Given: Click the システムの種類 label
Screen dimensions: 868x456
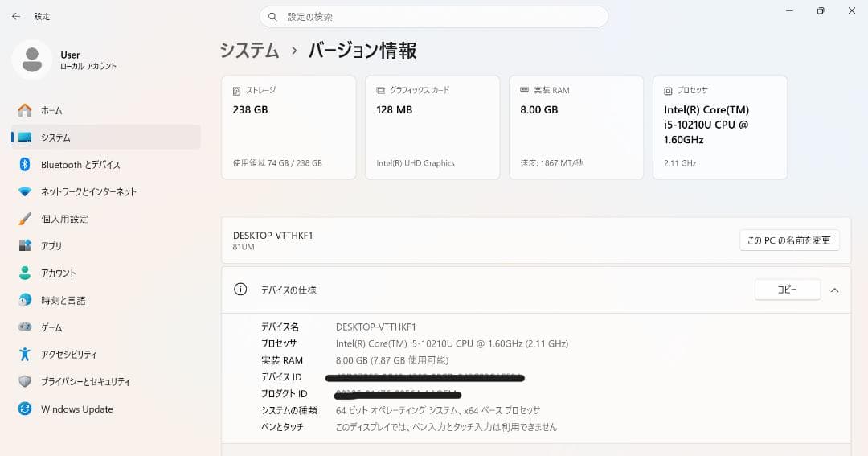Looking at the screenshot, I should (289, 410).
